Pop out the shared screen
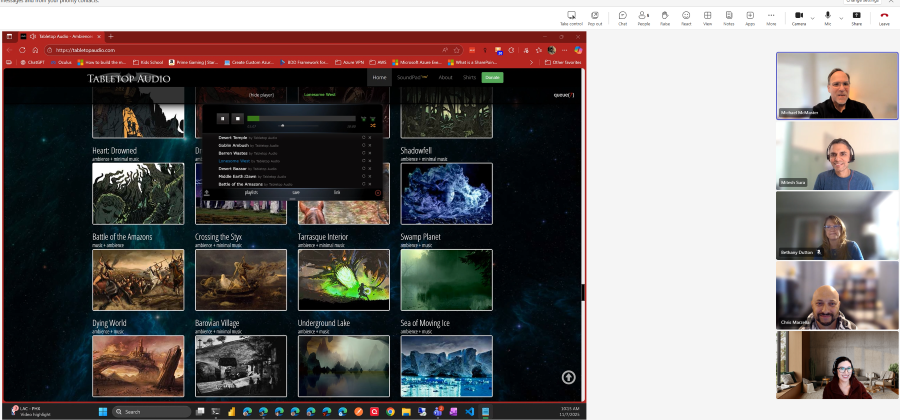This screenshot has width=900, height=420. [595, 18]
